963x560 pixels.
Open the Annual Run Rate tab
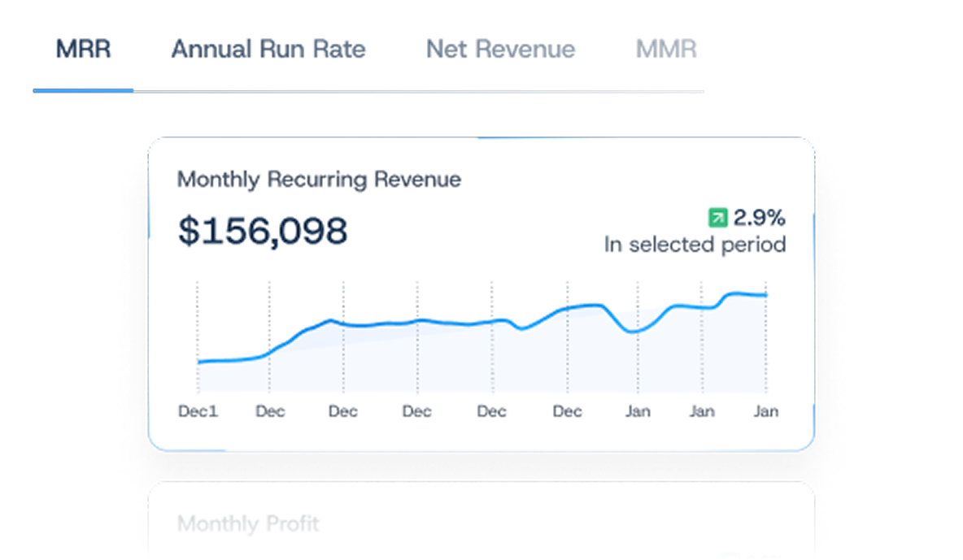coord(268,50)
